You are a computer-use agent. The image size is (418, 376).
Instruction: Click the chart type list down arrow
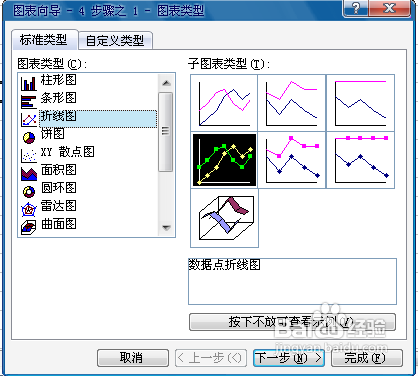click(x=166, y=228)
